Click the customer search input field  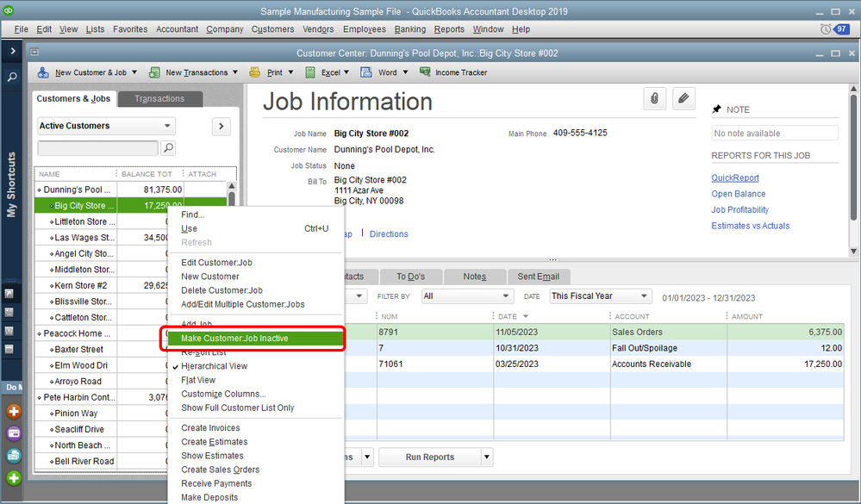point(97,147)
